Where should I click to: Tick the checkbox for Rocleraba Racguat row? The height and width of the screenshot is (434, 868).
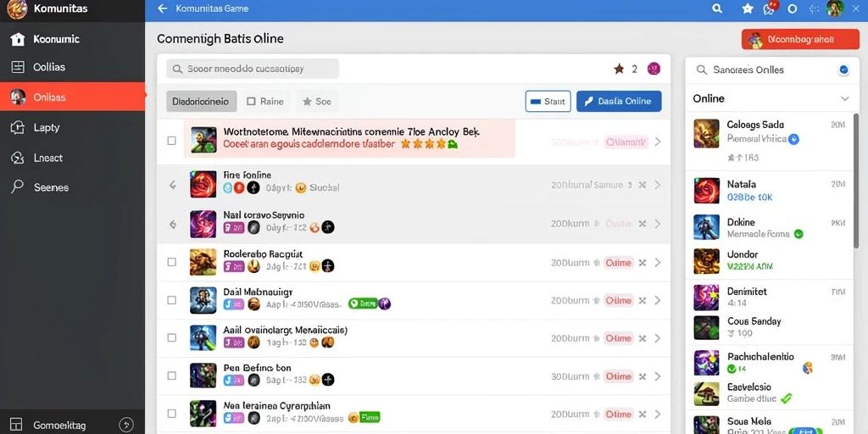171,262
